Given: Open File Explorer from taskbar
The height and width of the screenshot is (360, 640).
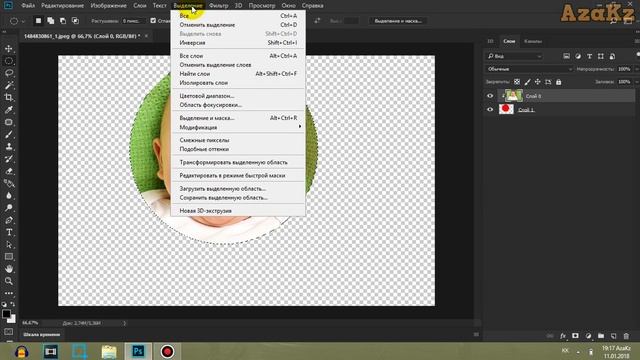Looking at the screenshot, I should tap(109, 352).
